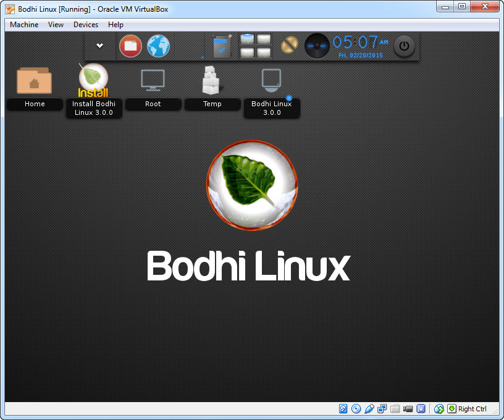Open the Bodhi Linux 3.0.0 drive desktop icon

coord(271,80)
